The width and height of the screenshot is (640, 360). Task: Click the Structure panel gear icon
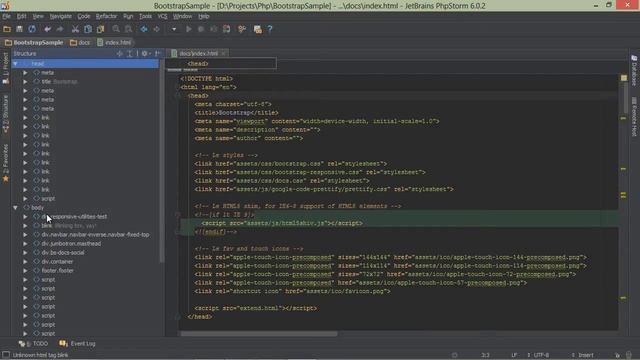tap(145, 53)
